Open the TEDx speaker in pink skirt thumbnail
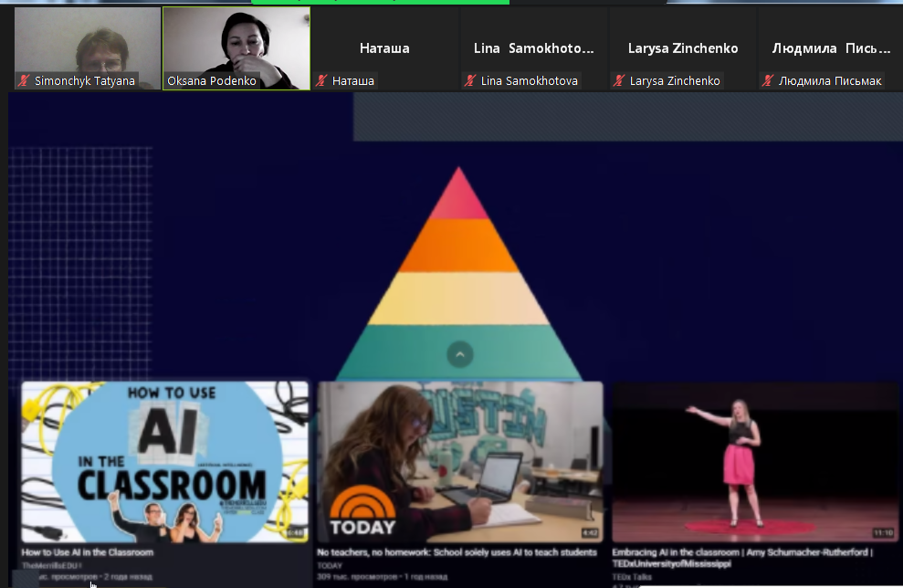Viewport: 903px width, 588px height. tap(755, 462)
